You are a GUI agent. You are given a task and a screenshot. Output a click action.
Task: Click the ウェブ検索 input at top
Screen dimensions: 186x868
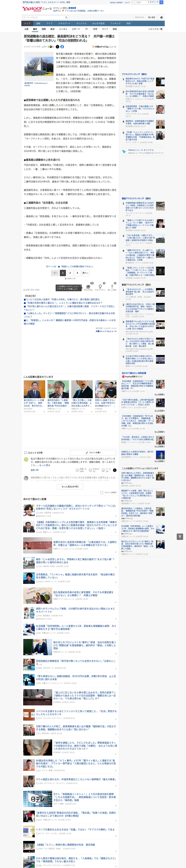139,2
